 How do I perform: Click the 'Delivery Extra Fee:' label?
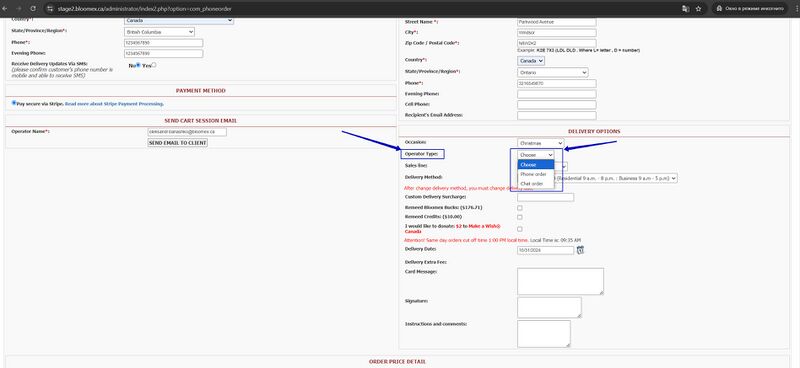click(426, 262)
